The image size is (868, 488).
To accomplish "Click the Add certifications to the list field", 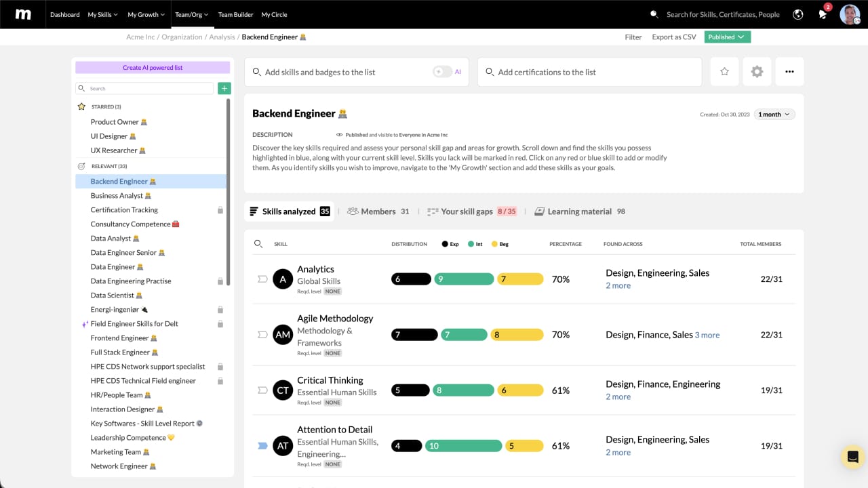I will tap(589, 72).
